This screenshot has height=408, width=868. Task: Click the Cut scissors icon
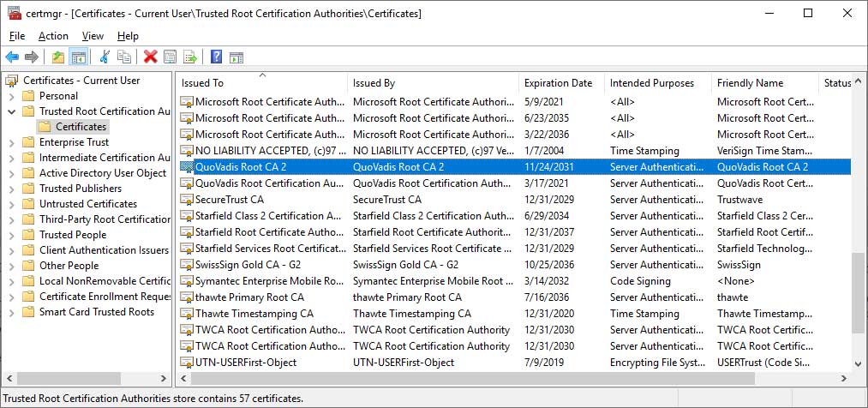point(105,57)
